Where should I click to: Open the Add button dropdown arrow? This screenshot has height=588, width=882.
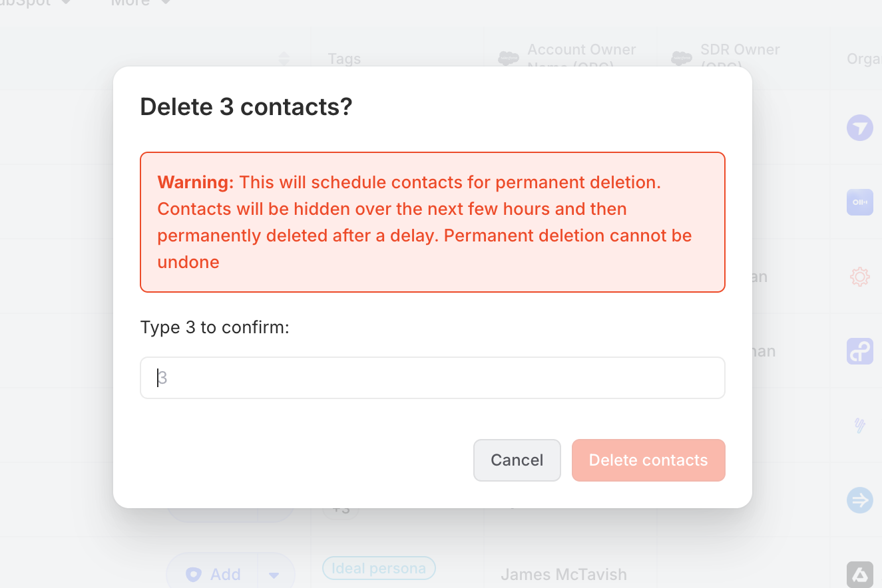coord(274,575)
